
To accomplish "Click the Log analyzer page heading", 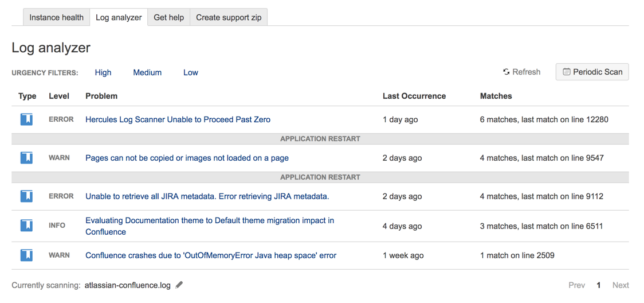I will (x=51, y=48).
